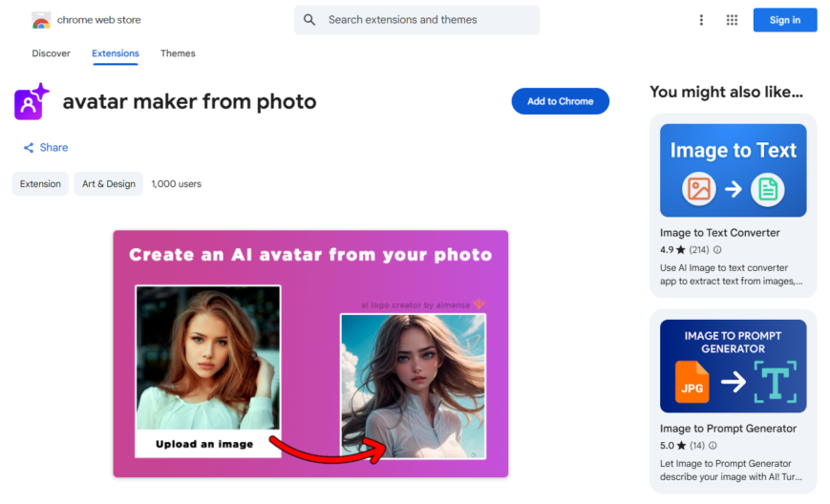Select the Extensions tab

[116, 53]
